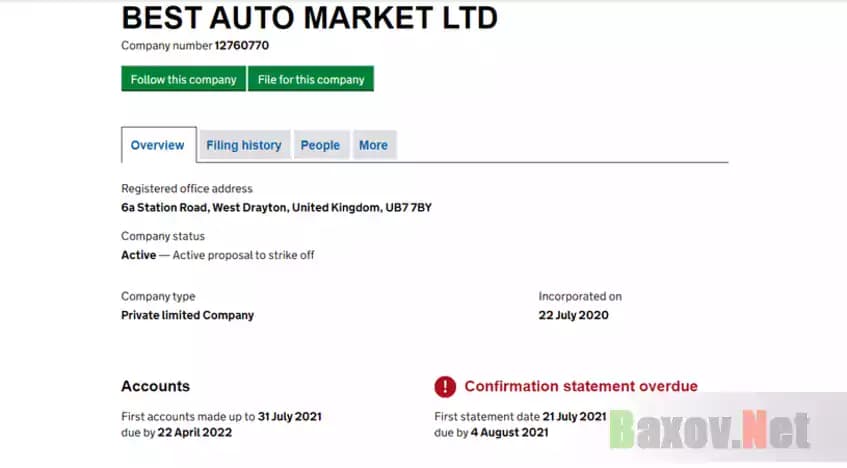Click the BEST AUTO MARKET LTD heading
The height and width of the screenshot is (468, 847).
(x=309, y=18)
